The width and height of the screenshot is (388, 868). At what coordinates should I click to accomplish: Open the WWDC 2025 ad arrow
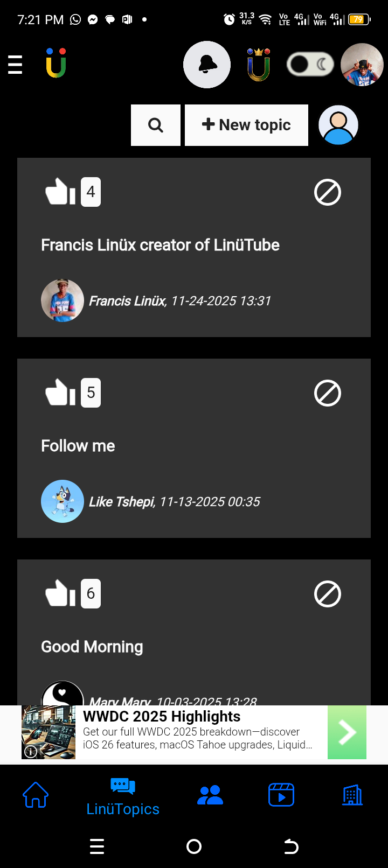click(x=347, y=732)
